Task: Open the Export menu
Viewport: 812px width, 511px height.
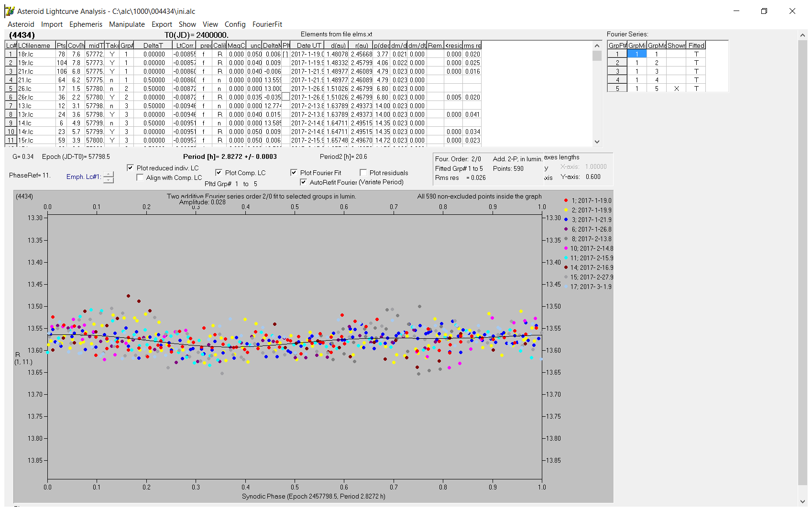Action: 162,24
